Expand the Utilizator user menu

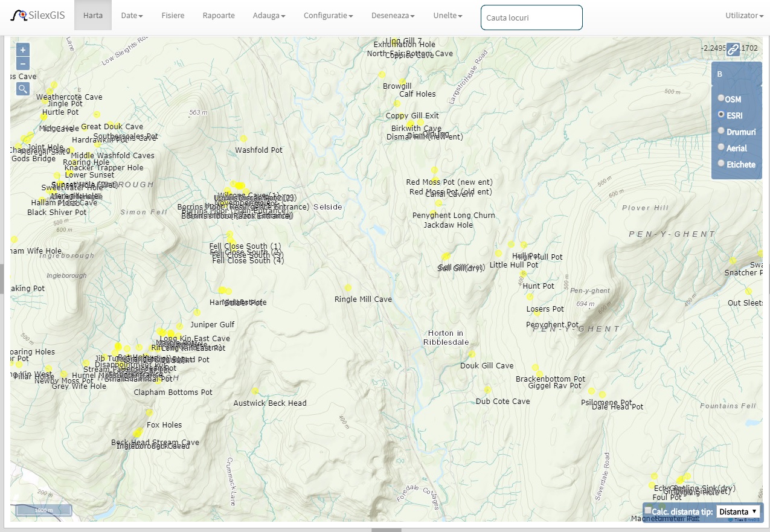(744, 15)
